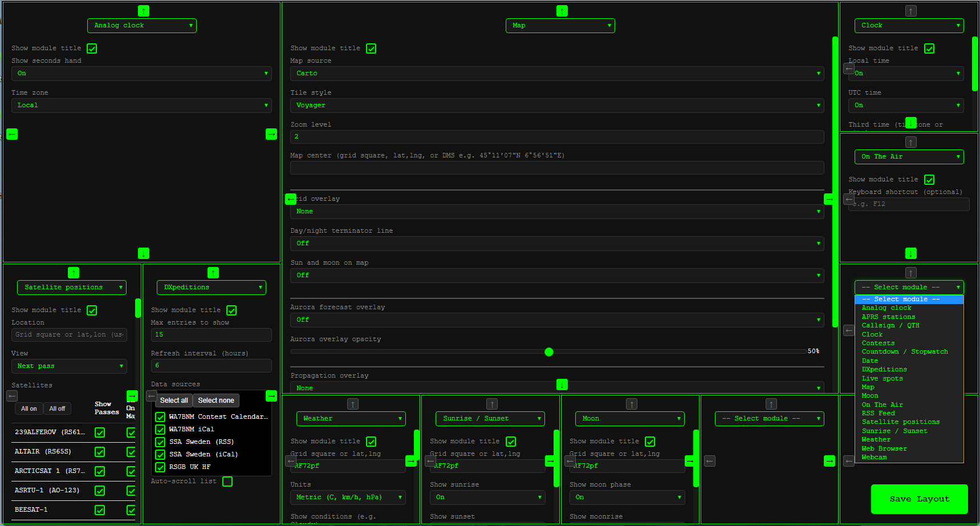Image resolution: width=980 pixels, height=526 pixels.
Task: Click the Map center input field
Action: tap(557, 167)
